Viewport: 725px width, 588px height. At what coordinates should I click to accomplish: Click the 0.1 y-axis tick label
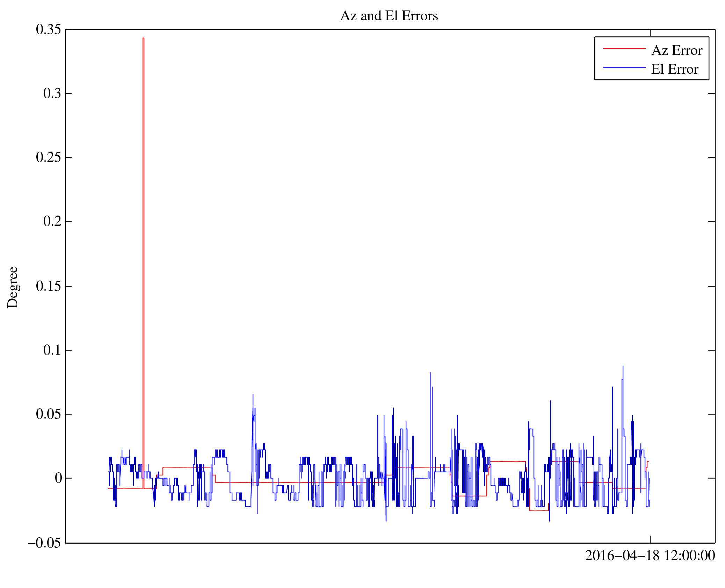(52, 350)
